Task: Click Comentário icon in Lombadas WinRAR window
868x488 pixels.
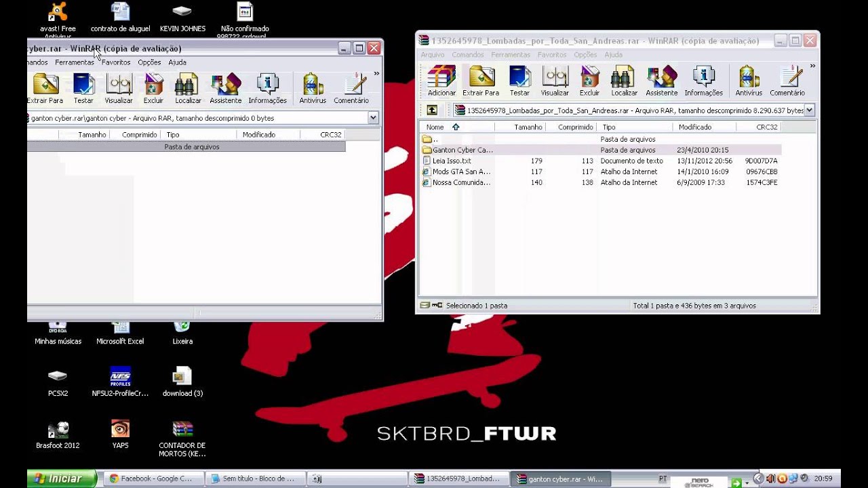Action: [787, 81]
